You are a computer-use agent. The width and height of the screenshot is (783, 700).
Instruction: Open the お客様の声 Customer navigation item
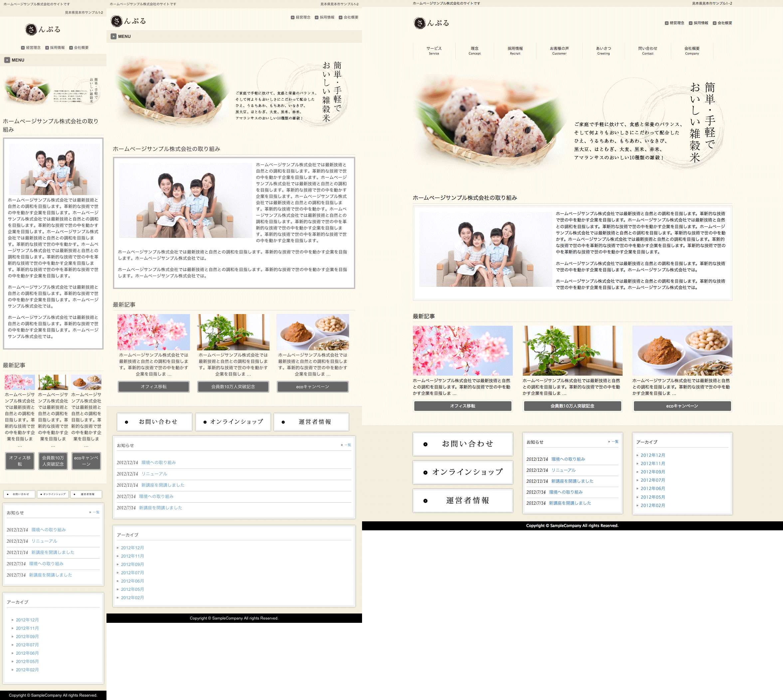[559, 50]
